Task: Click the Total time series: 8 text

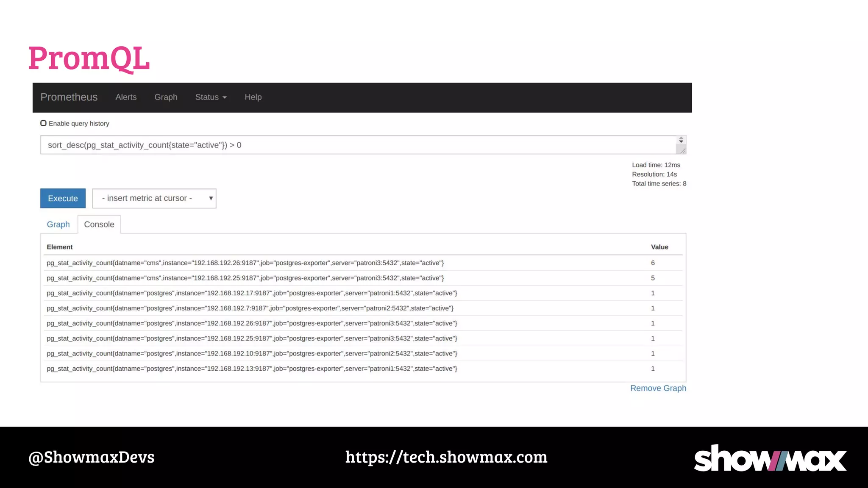Action: [659, 183]
